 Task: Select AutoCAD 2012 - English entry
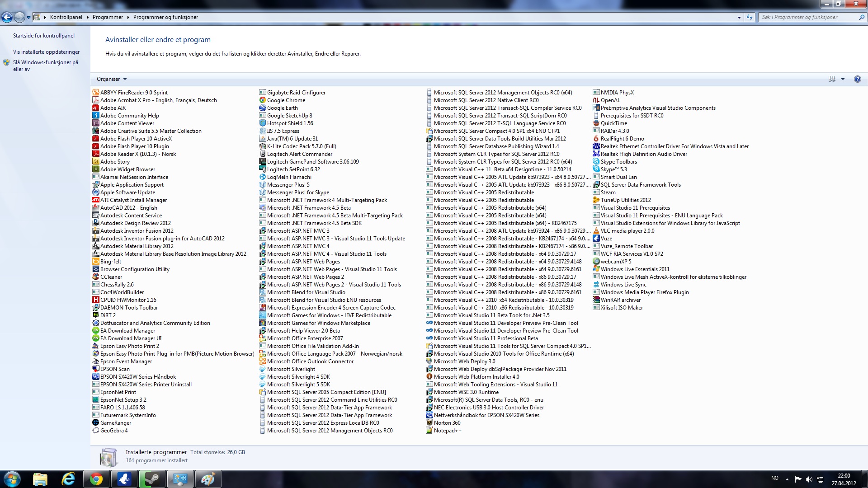(125, 208)
